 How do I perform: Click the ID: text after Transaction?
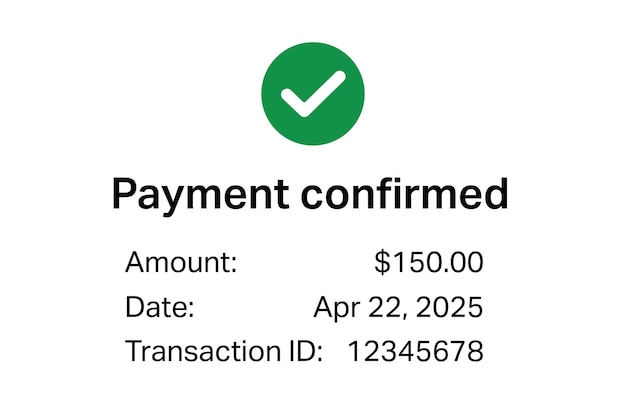[x=306, y=351]
